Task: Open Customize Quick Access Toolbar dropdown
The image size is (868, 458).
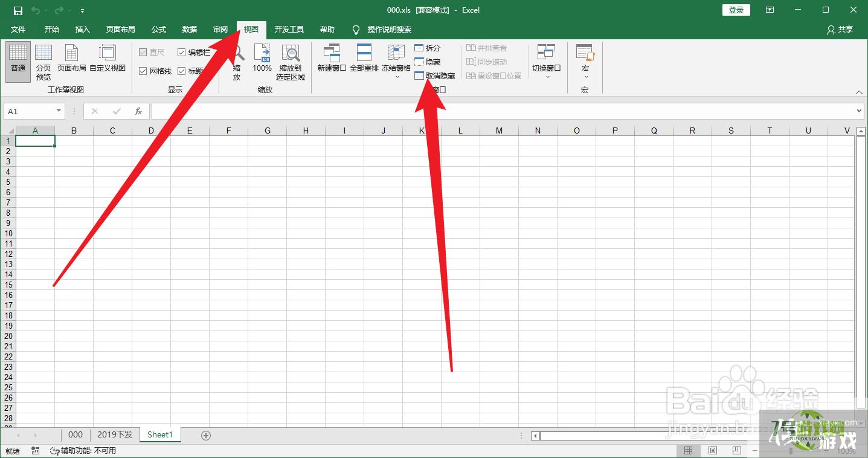Action: tap(83, 11)
